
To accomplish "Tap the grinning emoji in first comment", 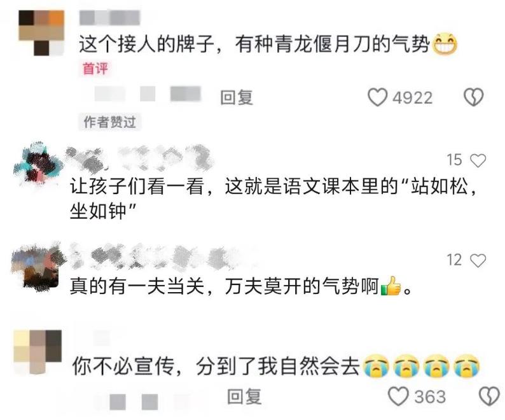I will point(444,44).
